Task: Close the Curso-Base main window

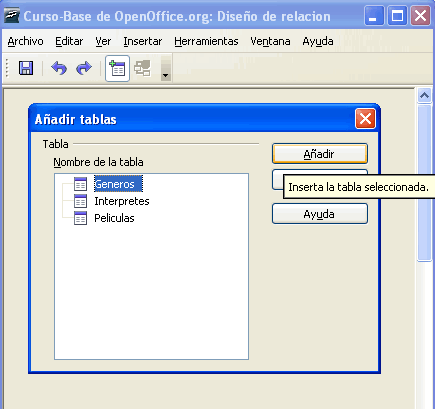Action: point(420,16)
